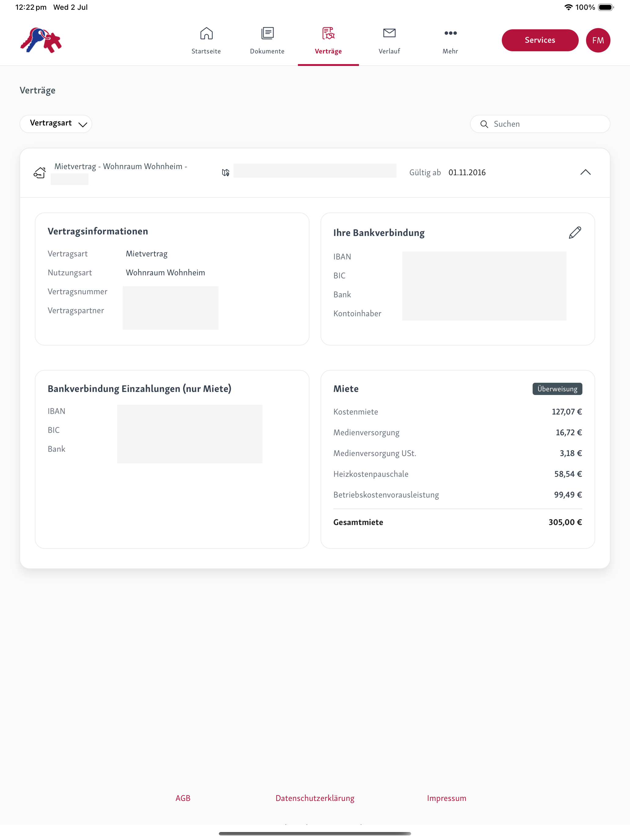Tap the keys-and-house app logo
The width and height of the screenshot is (630, 840).
[41, 40]
